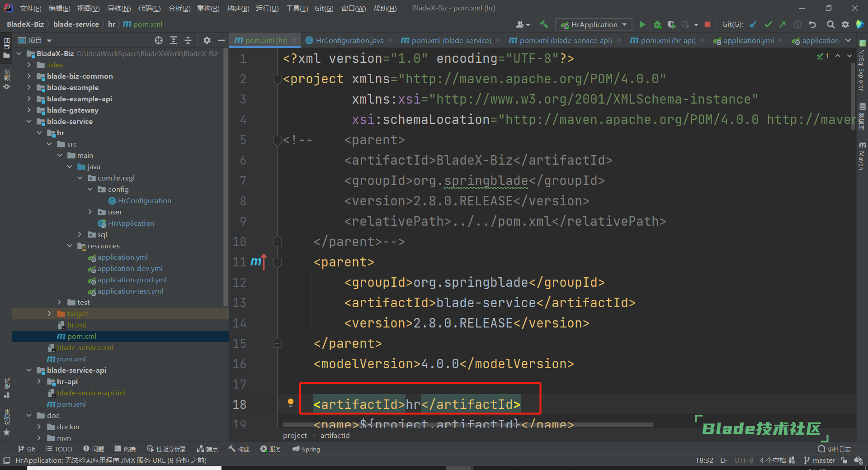Stop the running application with the red square

[708, 24]
